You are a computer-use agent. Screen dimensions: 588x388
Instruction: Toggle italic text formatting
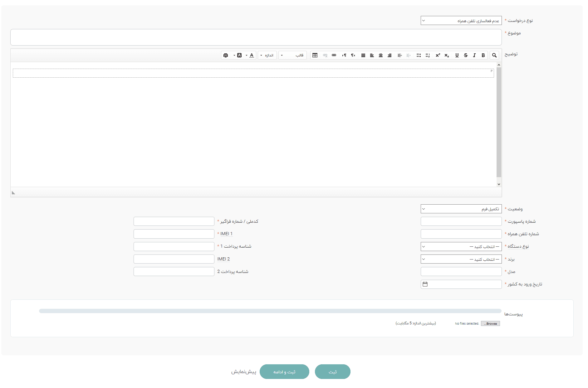[x=474, y=55]
